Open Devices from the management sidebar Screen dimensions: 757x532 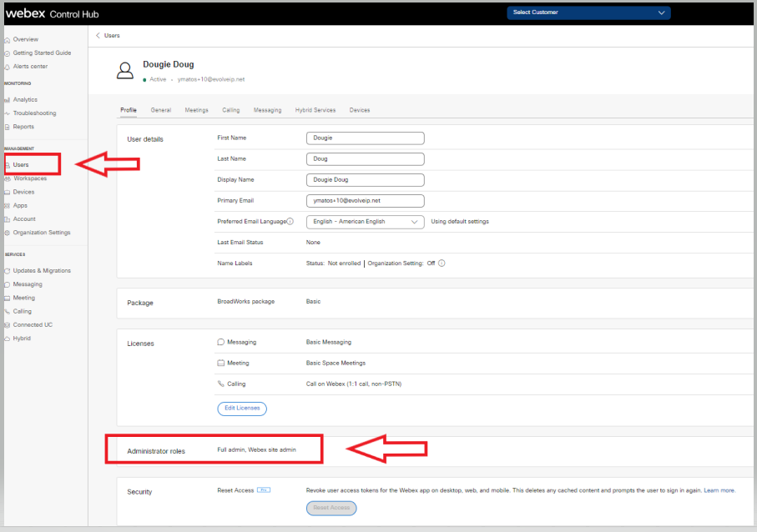click(23, 192)
